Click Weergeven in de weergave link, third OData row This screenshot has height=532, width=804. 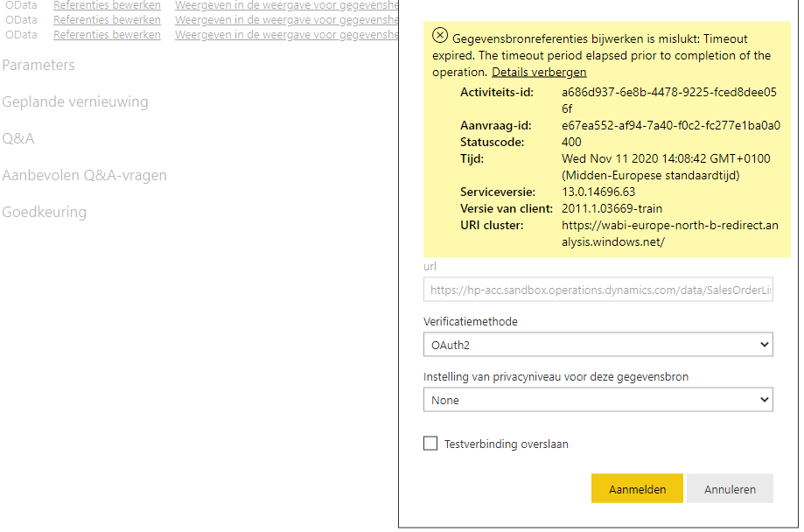[x=287, y=35]
